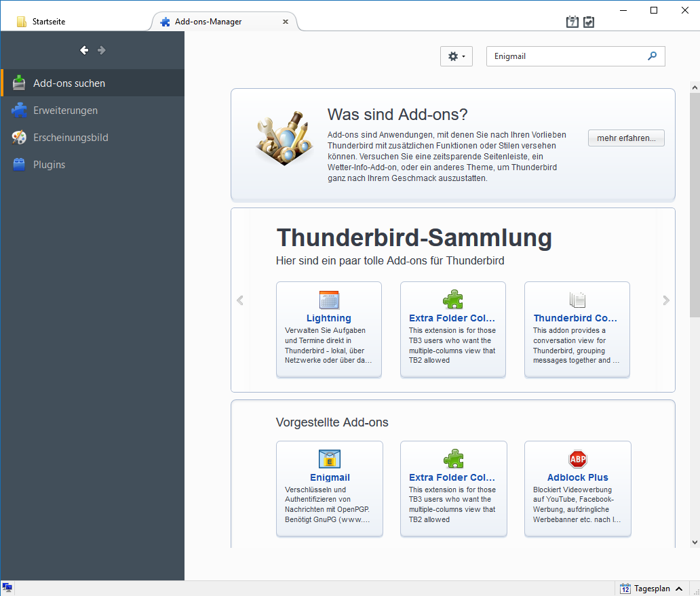Open Extra Folder Col... in Vorgestellte Add-ons
The image size is (700, 596).
point(452,477)
